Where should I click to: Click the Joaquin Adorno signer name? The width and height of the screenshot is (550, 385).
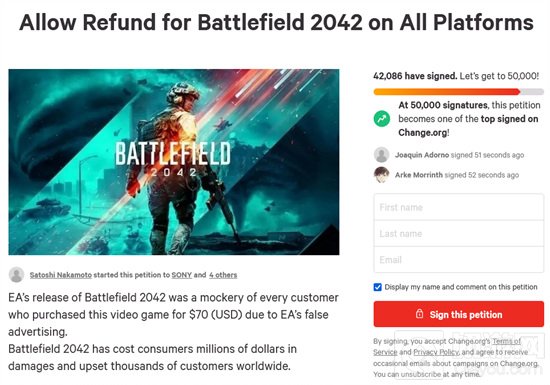coord(422,155)
